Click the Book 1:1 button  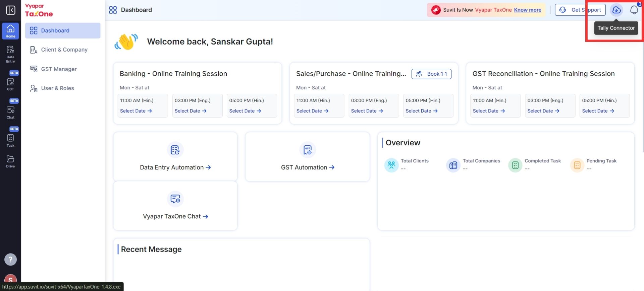[x=431, y=74]
